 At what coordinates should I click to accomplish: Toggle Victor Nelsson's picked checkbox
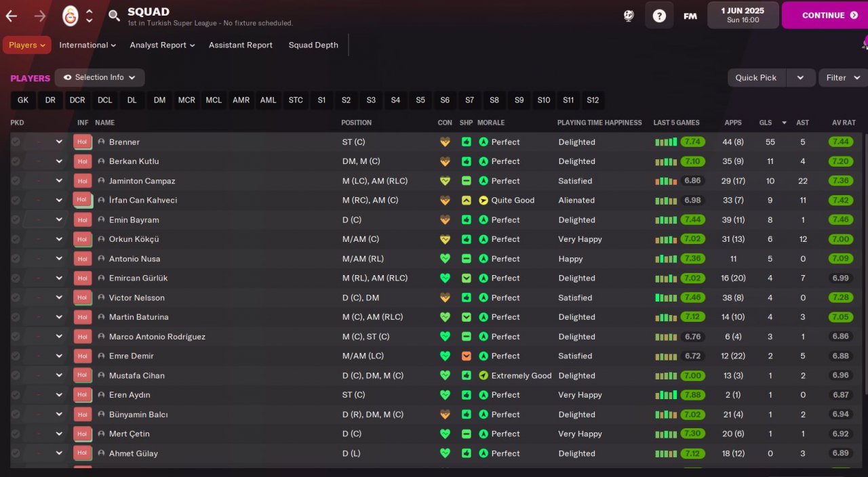(x=16, y=297)
